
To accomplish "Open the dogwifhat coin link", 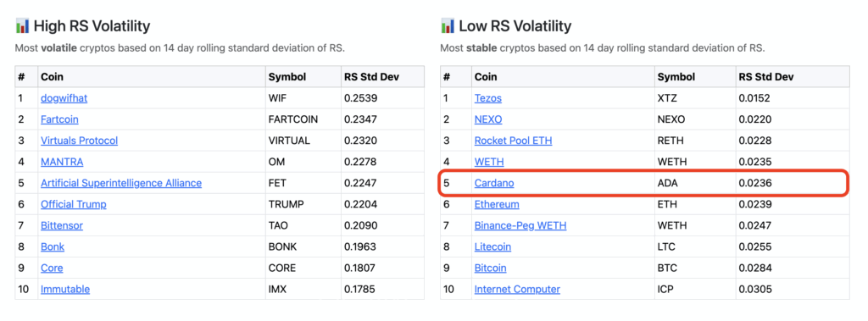I will (64, 98).
